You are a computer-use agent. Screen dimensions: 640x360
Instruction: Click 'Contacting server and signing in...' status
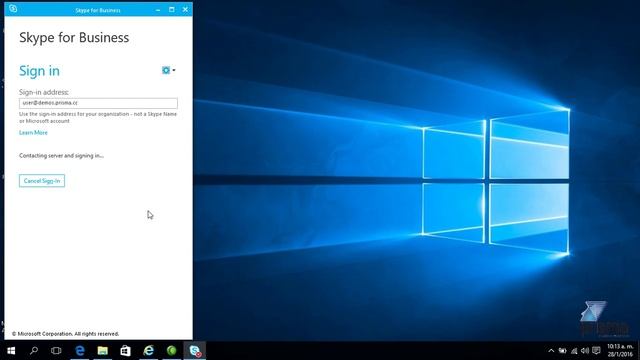[x=61, y=156]
